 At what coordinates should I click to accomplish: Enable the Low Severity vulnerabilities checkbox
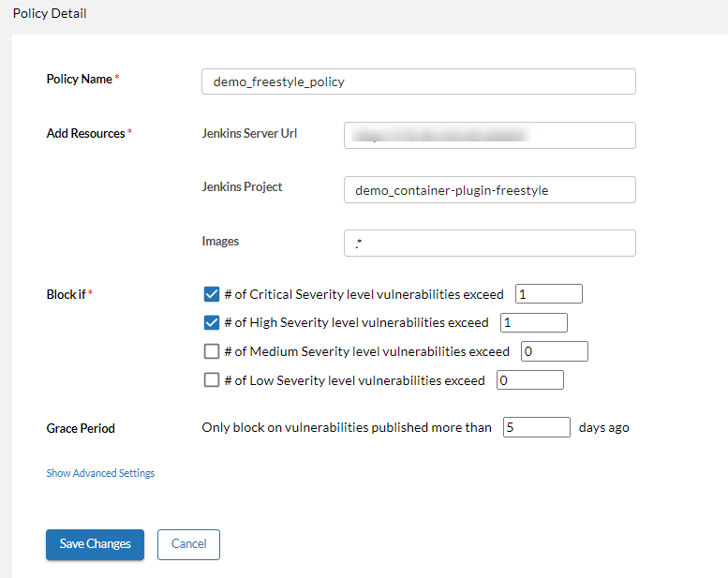[x=212, y=380]
